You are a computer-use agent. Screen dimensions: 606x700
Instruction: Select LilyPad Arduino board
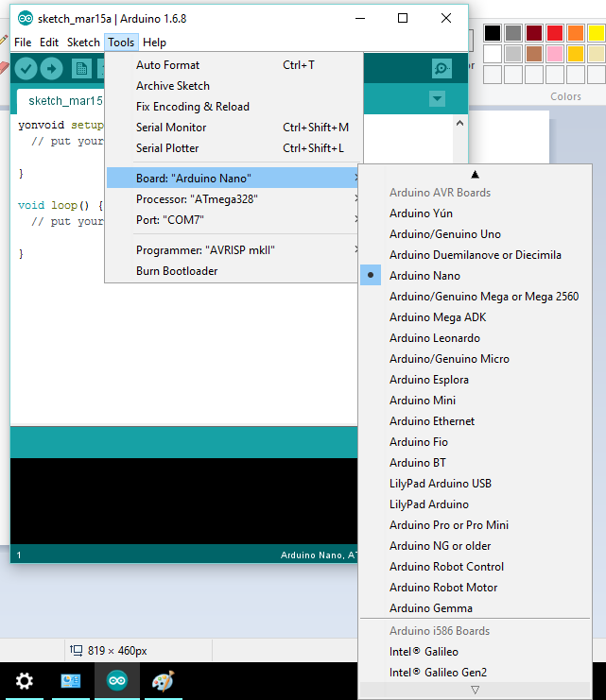pyautogui.click(x=475, y=504)
